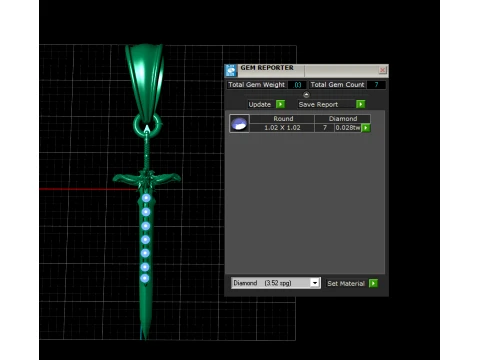Close the Gem Reporter window
The image size is (480, 360).
382,70
